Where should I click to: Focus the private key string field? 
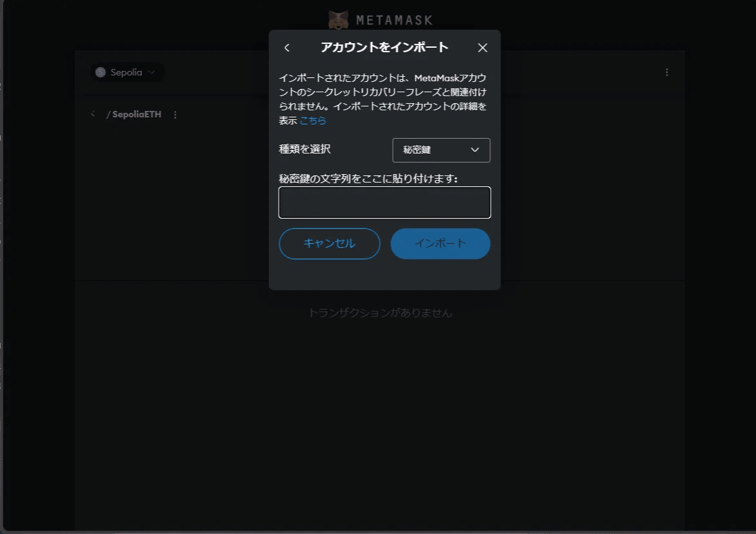384,203
